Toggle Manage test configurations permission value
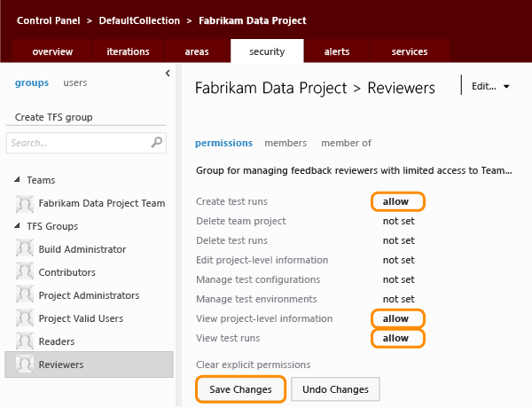Screen dimensions: 532x408 click(x=399, y=279)
